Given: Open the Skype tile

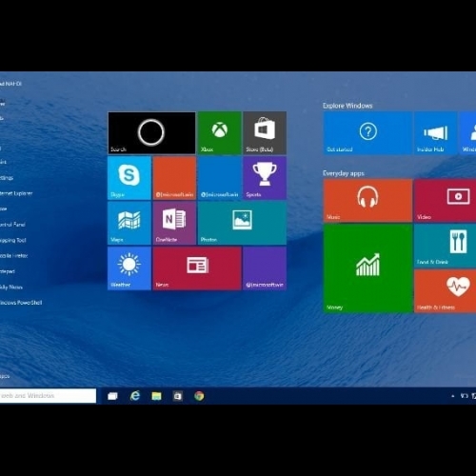Looking at the screenshot, I should [129, 178].
